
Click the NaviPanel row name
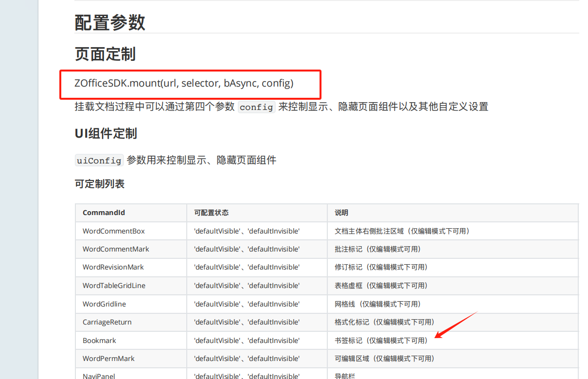click(99, 376)
